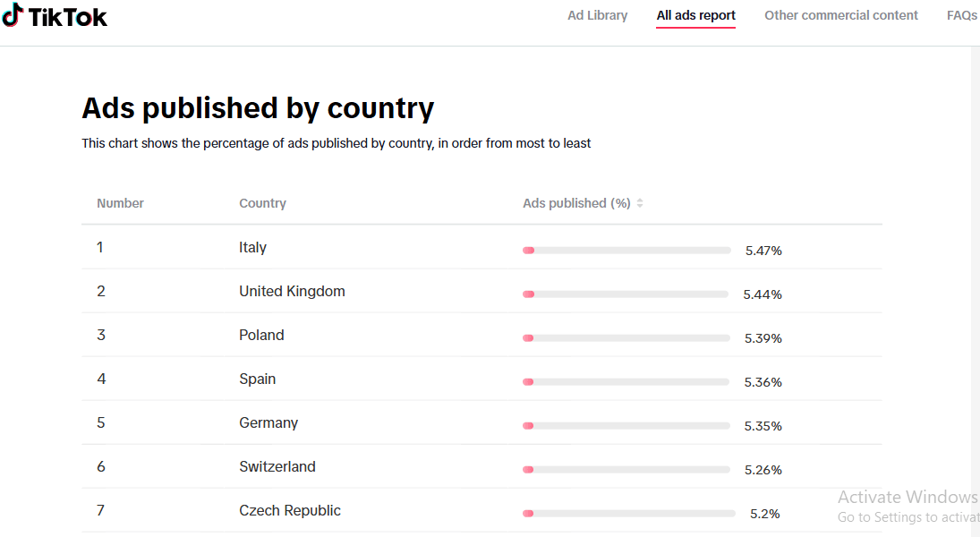Click the Italy percentage bar
Image resolution: width=980 pixels, height=537 pixels.
[626, 251]
